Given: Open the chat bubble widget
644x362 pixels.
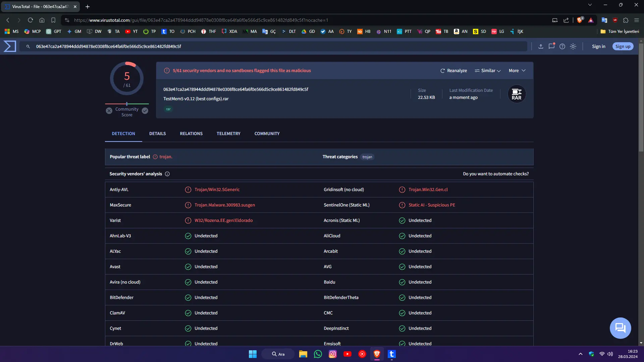Looking at the screenshot, I should pyautogui.click(x=620, y=328).
